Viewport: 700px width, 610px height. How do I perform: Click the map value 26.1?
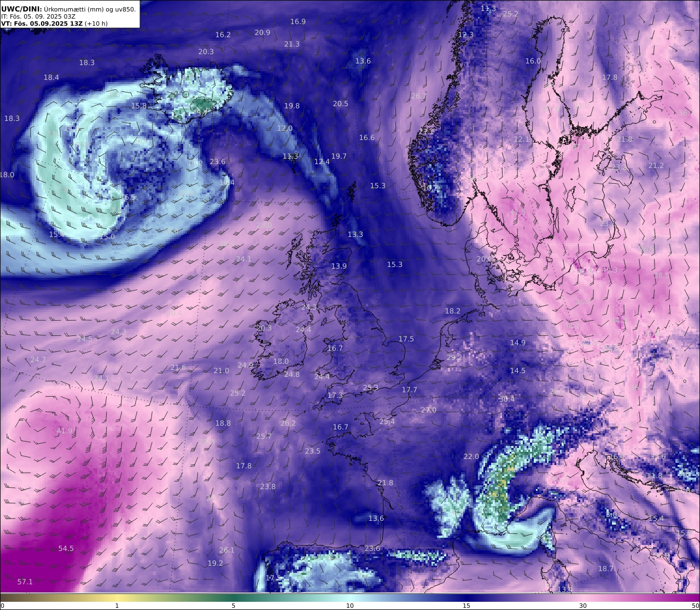[x=227, y=550]
